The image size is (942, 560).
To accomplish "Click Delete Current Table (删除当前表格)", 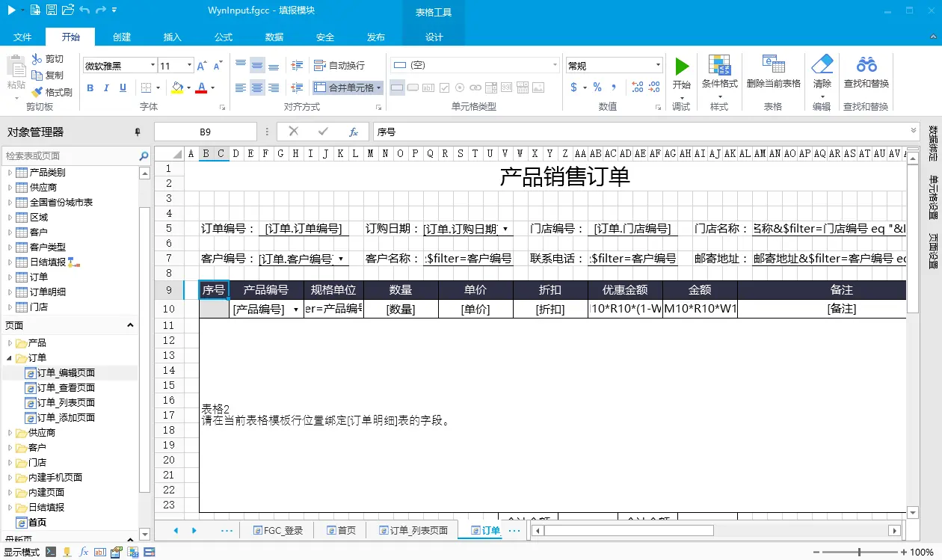I will pos(773,73).
